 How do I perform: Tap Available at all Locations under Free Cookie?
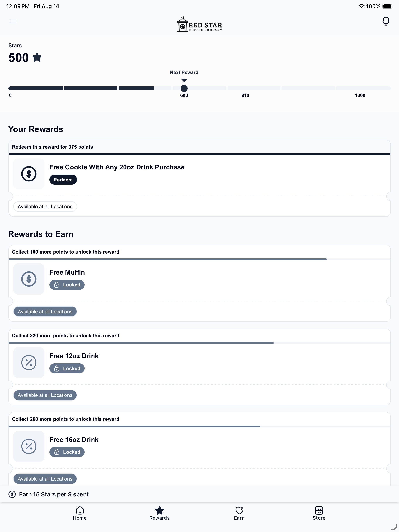[x=45, y=206]
